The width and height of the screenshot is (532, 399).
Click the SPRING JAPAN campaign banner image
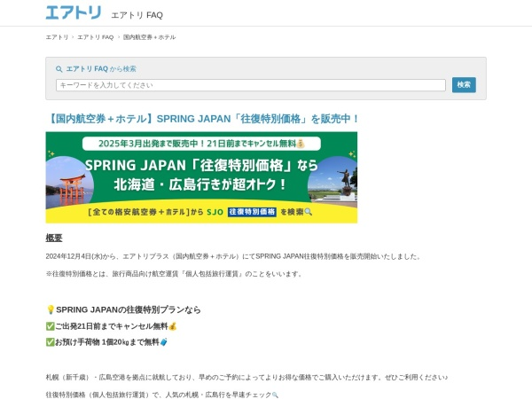click(201, 177)
